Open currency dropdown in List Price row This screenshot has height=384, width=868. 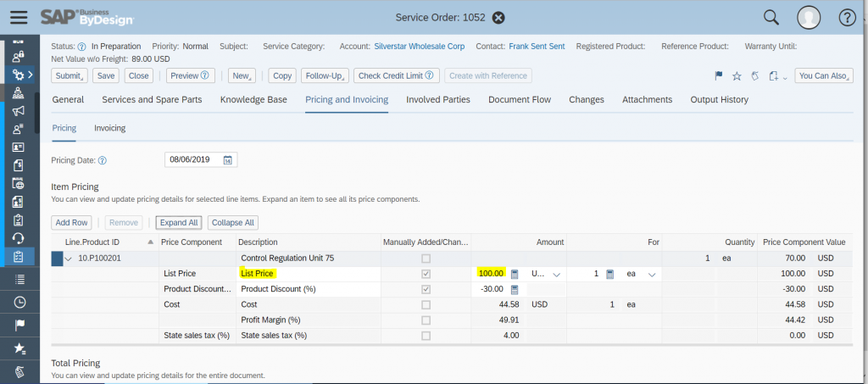(x=556, y=275)
